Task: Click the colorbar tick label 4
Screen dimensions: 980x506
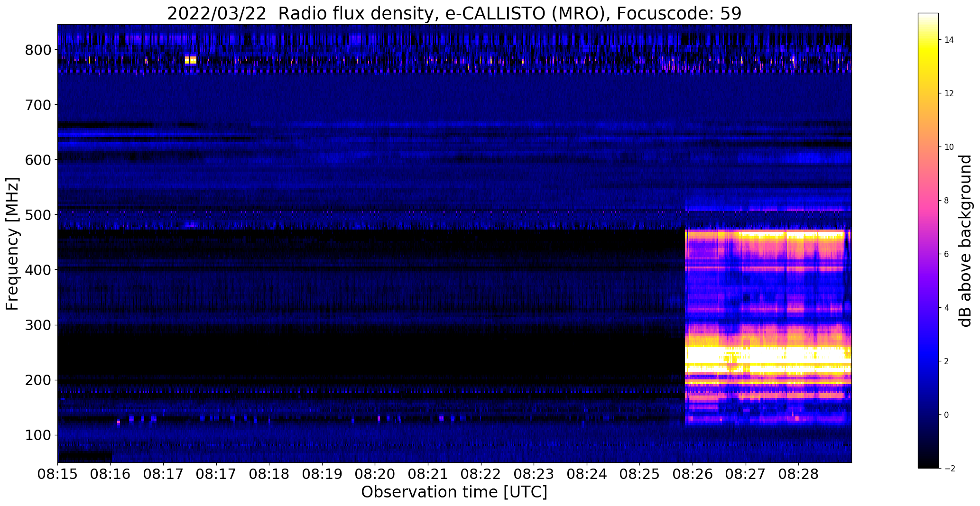Action: point(946,308)
